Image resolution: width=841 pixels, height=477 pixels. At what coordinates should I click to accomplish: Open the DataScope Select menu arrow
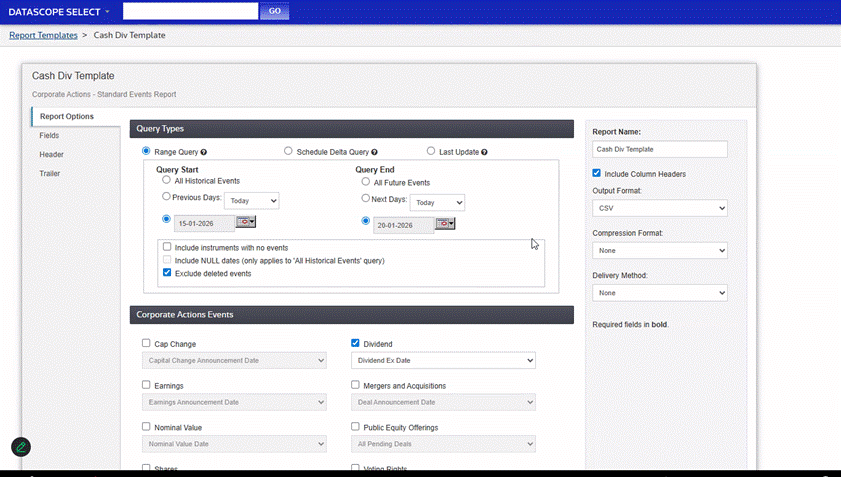click(x=107, y=12)
